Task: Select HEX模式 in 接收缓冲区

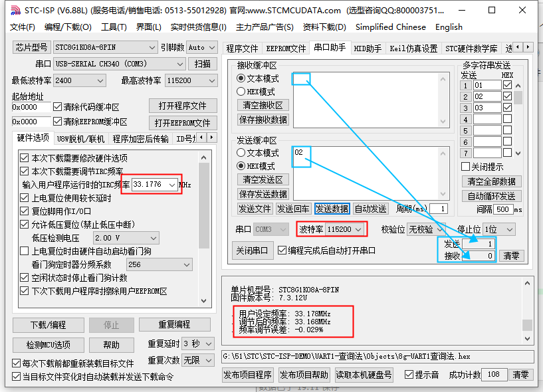Action: [x=256, y=92]
